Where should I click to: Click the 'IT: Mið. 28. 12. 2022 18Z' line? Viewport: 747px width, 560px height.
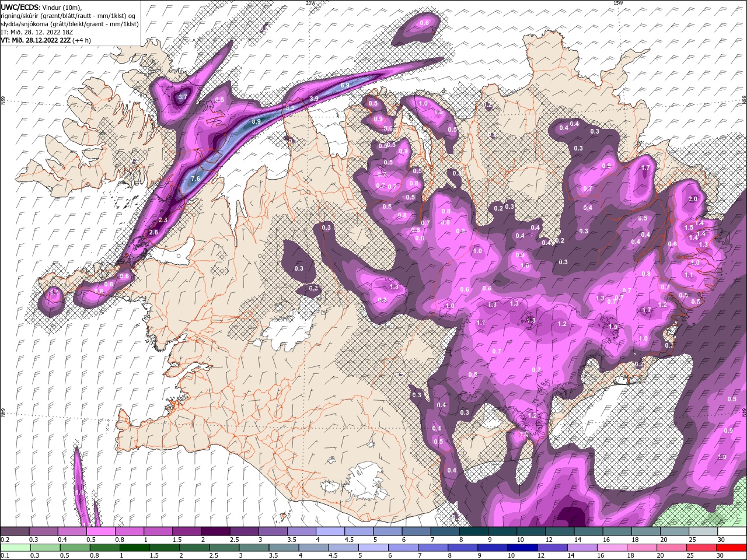(x=36, y=32)
